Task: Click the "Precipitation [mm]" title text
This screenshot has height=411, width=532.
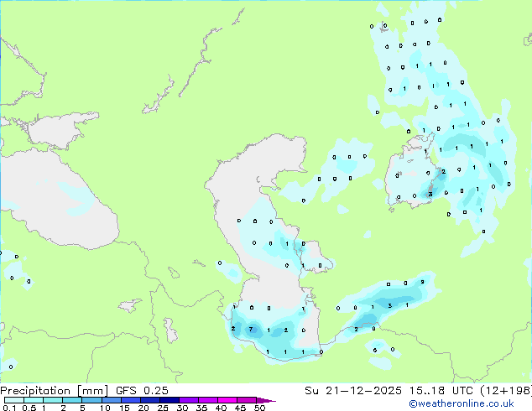Action: pyautogui.click(x=55, y=391)
